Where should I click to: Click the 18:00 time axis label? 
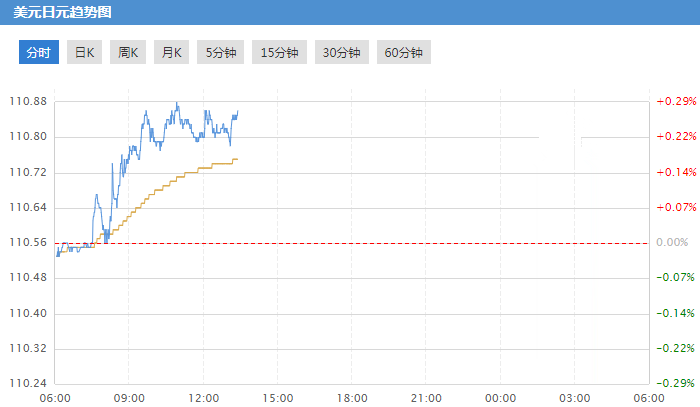pos(352,398)
